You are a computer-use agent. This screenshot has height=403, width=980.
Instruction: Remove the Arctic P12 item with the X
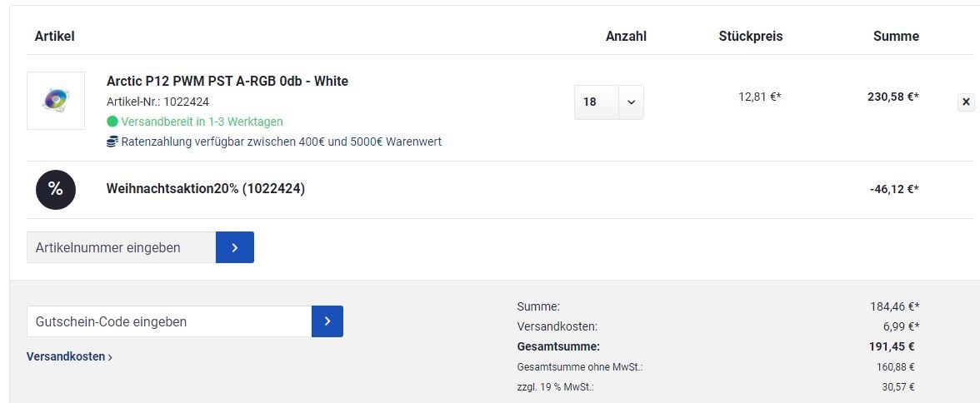pyautogui.click(x=966, y=102)
